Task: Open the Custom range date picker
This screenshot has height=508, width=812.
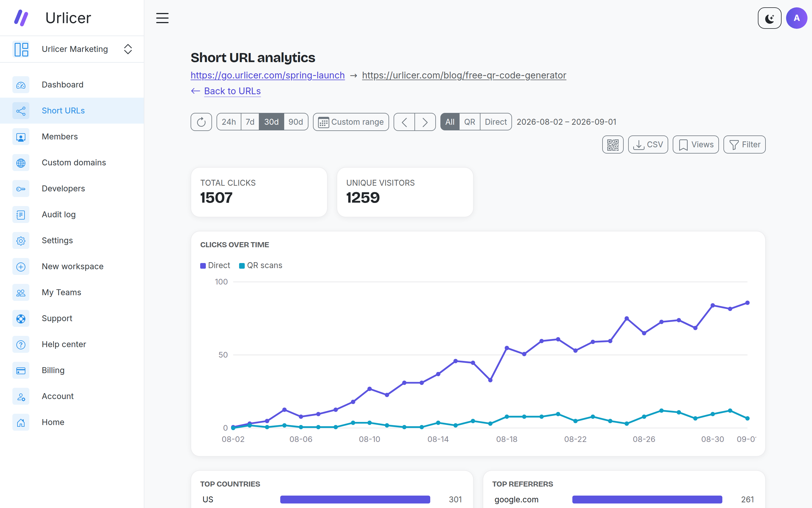Action: click(351, 122)
